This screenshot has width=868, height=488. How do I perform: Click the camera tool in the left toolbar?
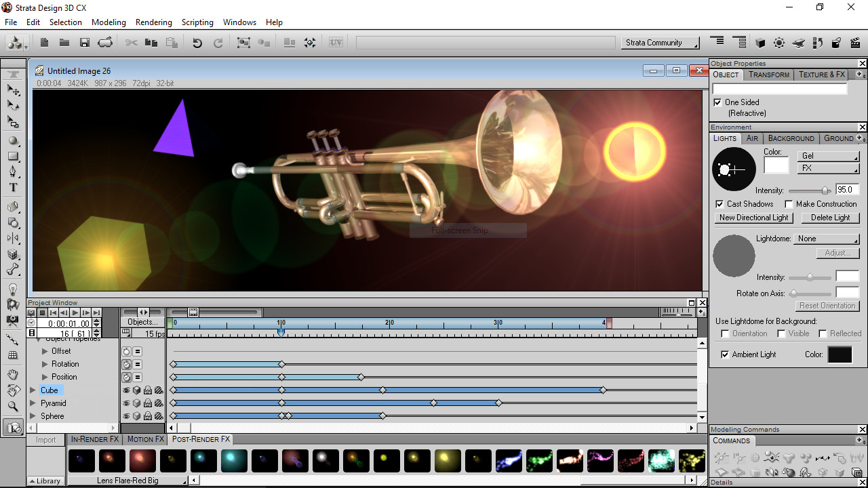pyautogui.click(x=12, y=320)
